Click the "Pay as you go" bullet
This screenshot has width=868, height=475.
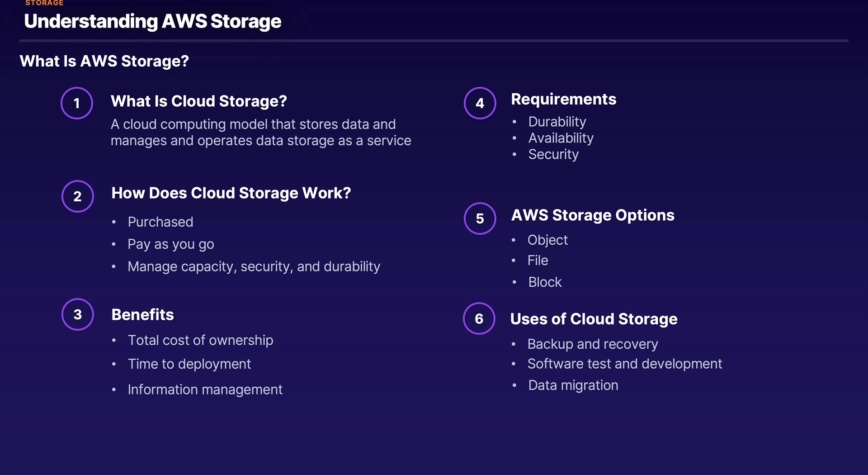tap(171, 244)
